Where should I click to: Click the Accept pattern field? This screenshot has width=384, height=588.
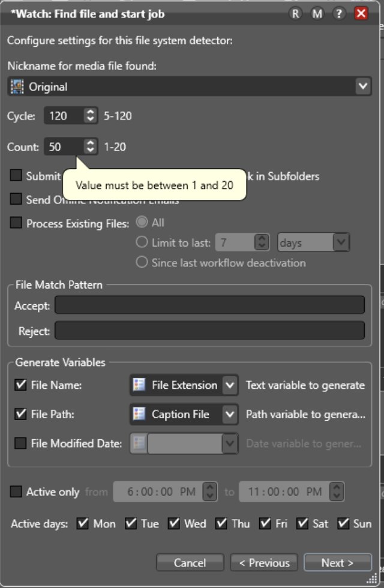coord(209,305)
